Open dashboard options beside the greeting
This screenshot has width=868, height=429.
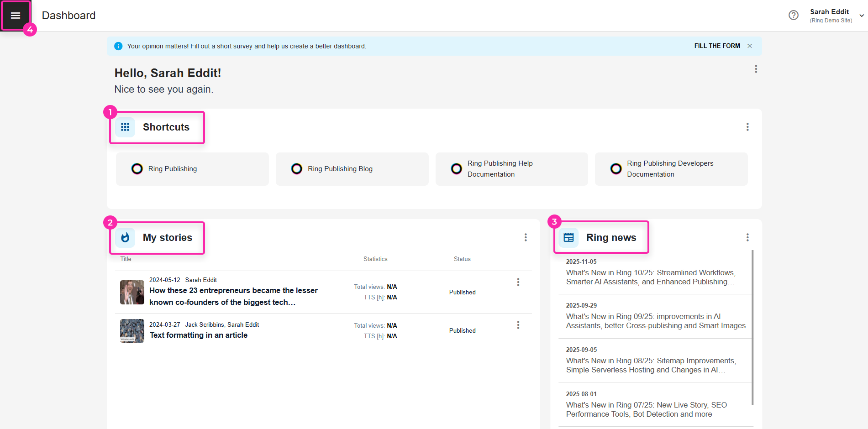click(x=756, y=69)
